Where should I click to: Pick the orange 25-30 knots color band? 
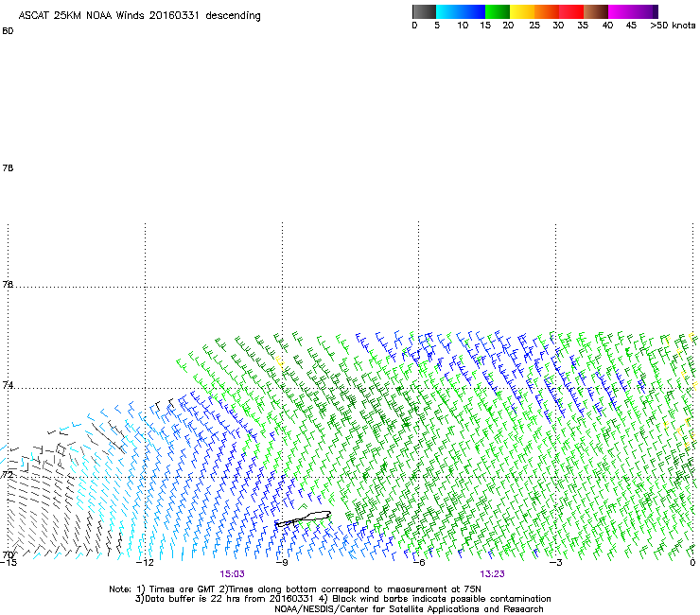547,11
